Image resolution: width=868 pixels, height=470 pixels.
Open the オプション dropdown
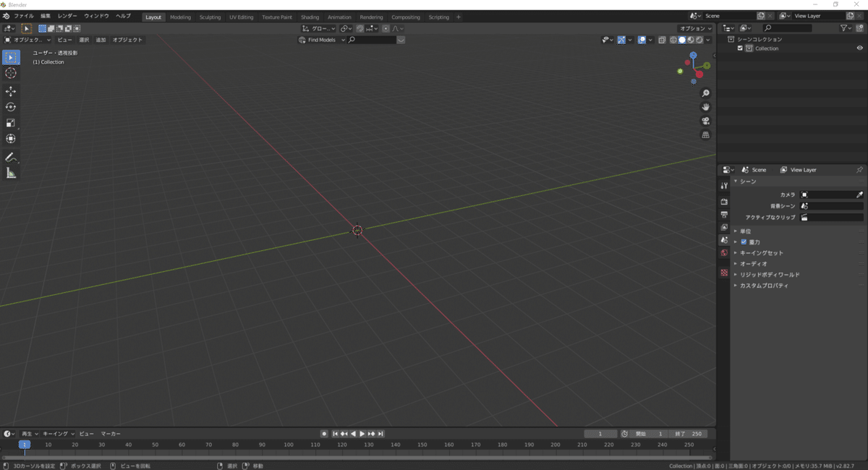(697, 28)
